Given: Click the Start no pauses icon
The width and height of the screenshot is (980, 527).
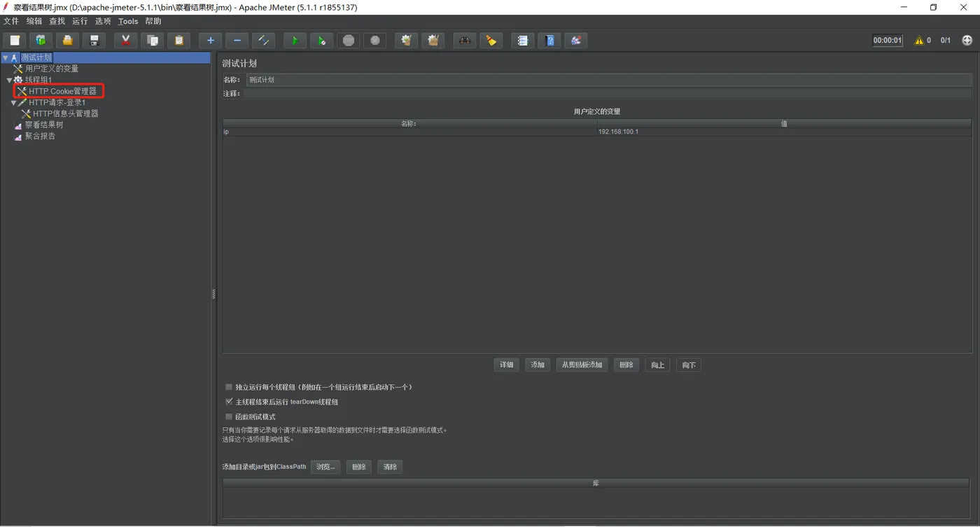Looking at the screenshot, I should coord(321,41).
